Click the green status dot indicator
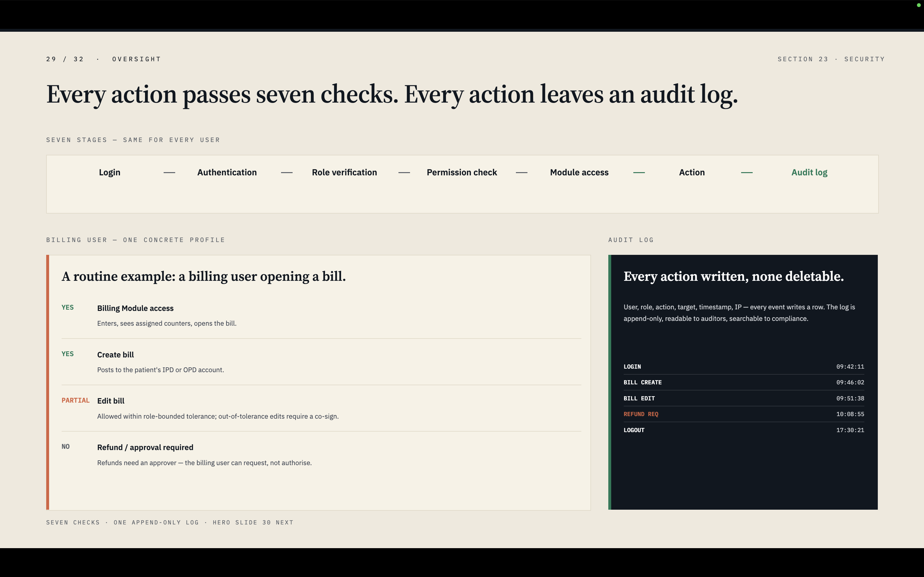Viewport: 924px width, 577px height. [919, 5]
